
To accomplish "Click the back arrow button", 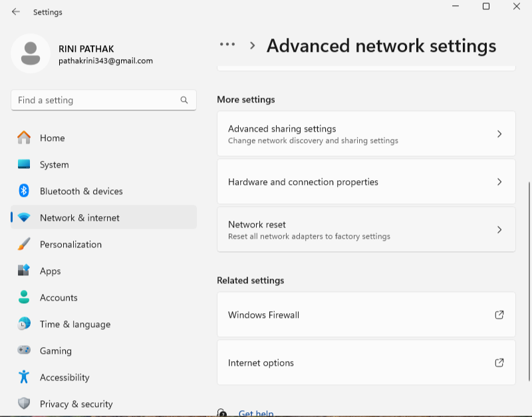I will [16, 12].
